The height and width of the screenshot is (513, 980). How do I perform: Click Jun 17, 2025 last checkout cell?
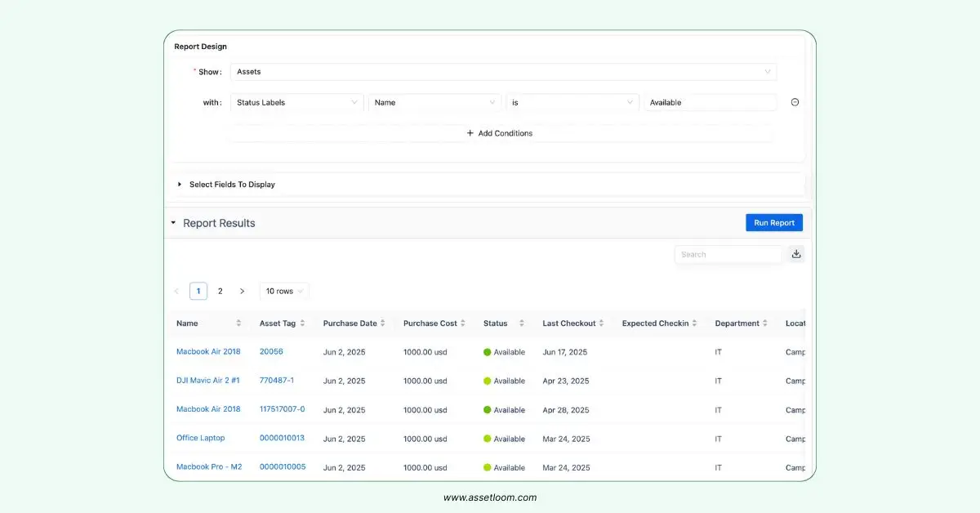pyautogui.click(x=565, y=352)
